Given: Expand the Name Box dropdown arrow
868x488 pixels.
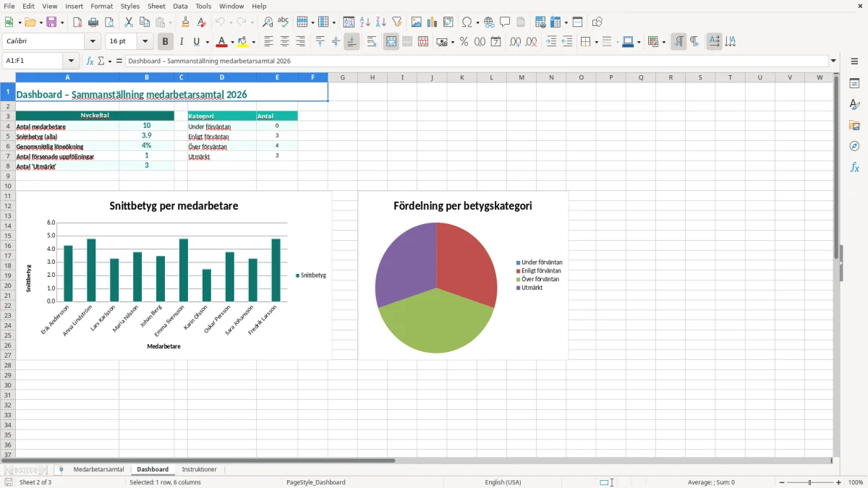Looking at the screenshot, I should [71, 61].
